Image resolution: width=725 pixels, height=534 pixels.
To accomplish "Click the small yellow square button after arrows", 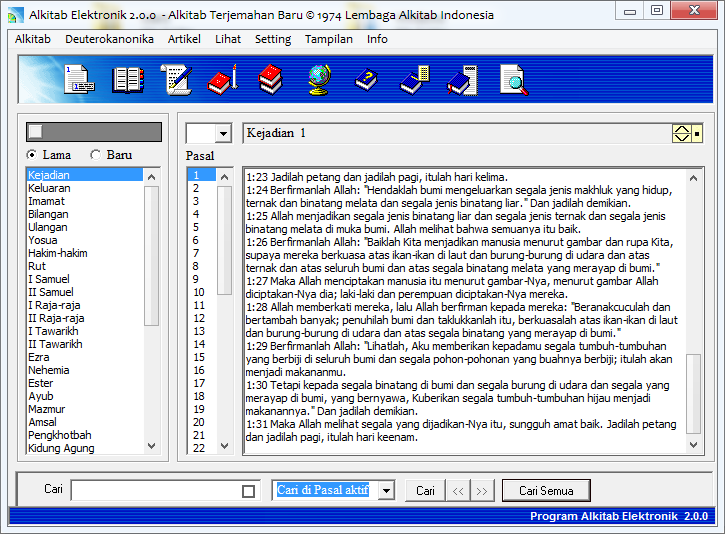I will [697, 134].
